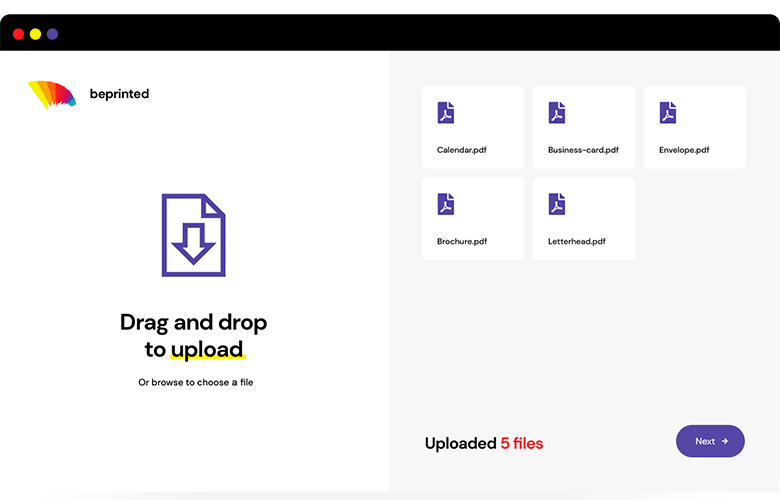Screen dimensions: 780x500
Task: Click the red window dot
Action: point(18,34)
